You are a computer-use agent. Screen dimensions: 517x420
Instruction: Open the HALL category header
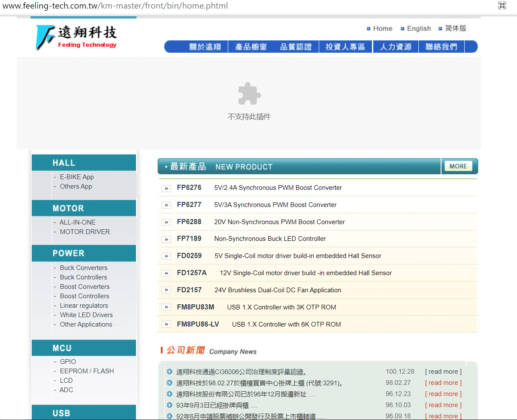click(84, 163)
